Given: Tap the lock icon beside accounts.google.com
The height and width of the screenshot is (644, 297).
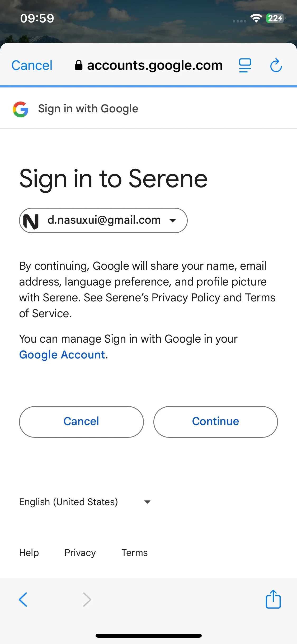Looking at the screenshot, I should [79, 65].
